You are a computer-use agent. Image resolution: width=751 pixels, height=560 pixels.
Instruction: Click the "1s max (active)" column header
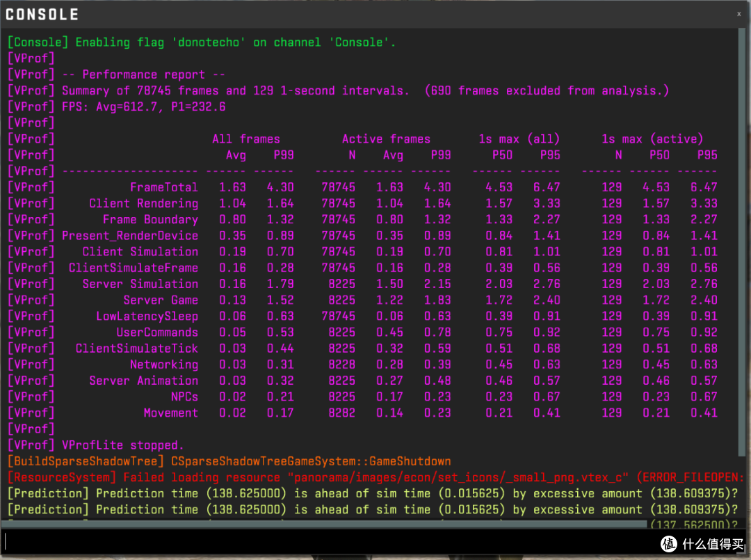point(652,139)
